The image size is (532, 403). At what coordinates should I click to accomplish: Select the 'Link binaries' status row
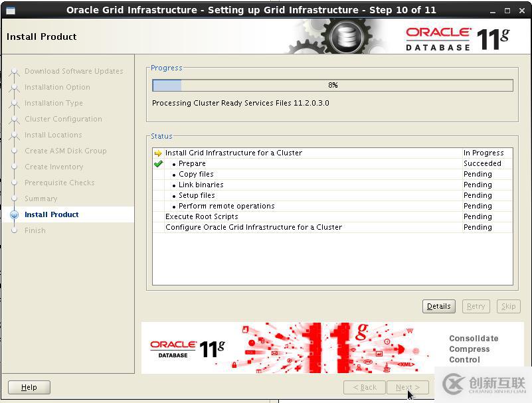point(333,185)
